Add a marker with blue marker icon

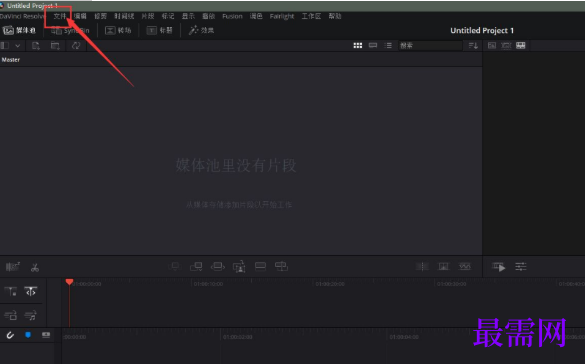(28, 335)
